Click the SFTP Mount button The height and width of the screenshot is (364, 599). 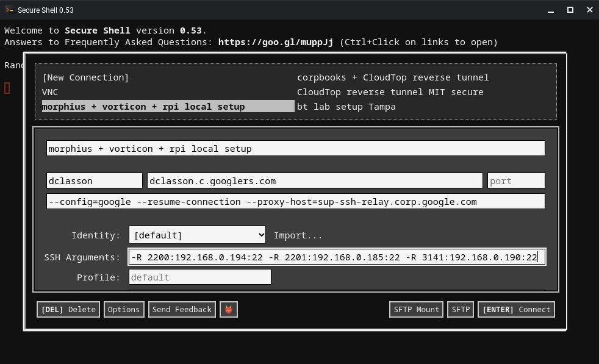[416, 310]
